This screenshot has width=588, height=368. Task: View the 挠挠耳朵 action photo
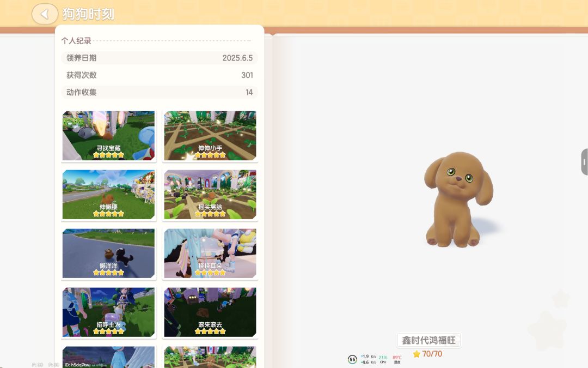tap(210, 254)
